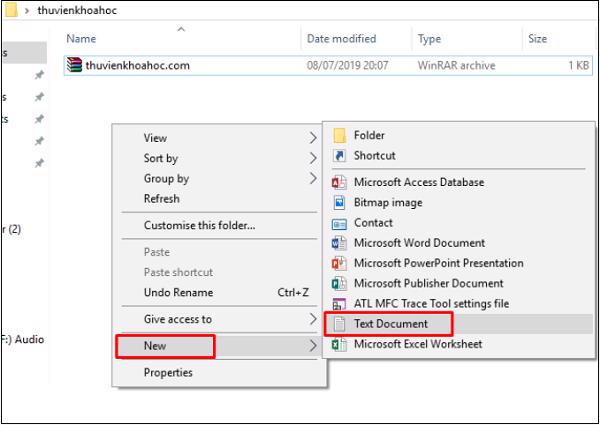The image size is (600, 425).
Task: Sort files by Date modified column header
Action: tap(341, 39)
